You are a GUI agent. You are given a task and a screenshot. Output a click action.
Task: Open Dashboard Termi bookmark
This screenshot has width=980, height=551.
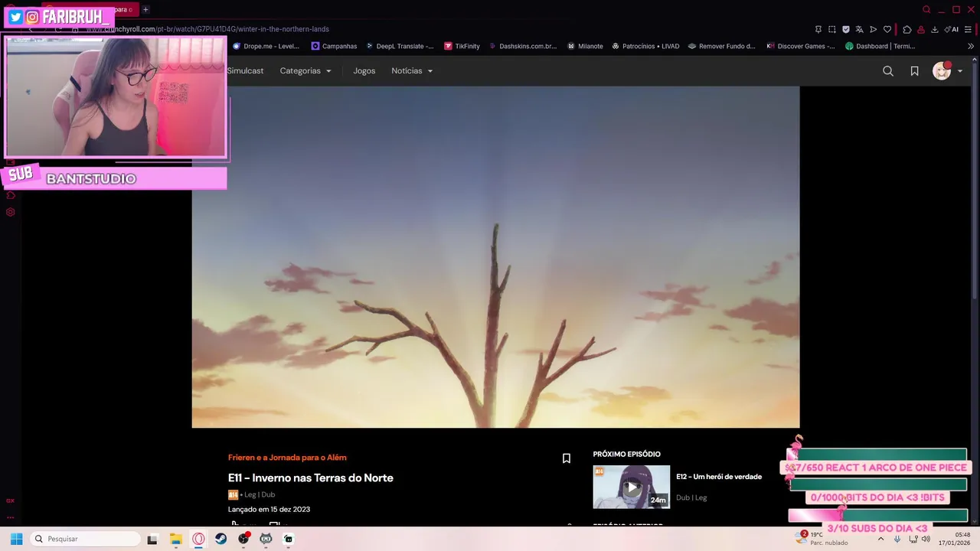[x=880, y=46]
